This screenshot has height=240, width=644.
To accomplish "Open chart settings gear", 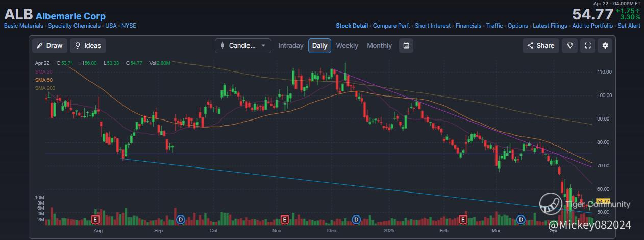I will [605, 45].
